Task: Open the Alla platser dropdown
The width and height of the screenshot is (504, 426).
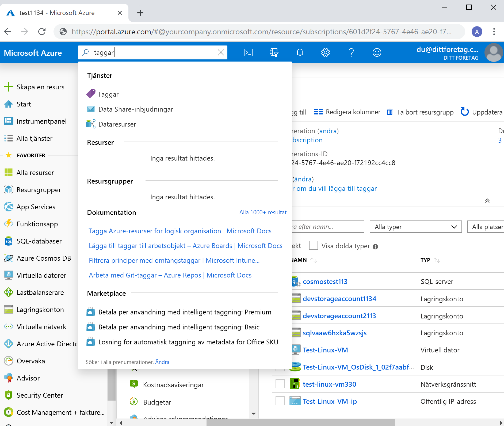Action: point(486,227)
